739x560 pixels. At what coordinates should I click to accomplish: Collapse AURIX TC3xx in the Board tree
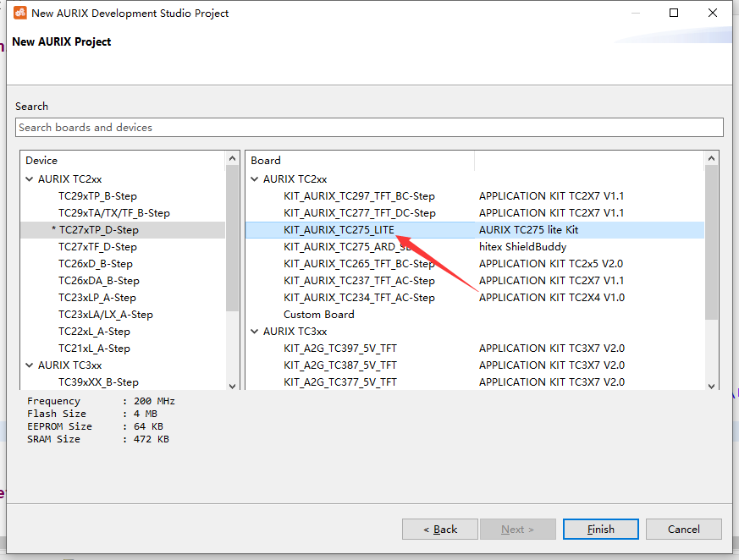255,331
